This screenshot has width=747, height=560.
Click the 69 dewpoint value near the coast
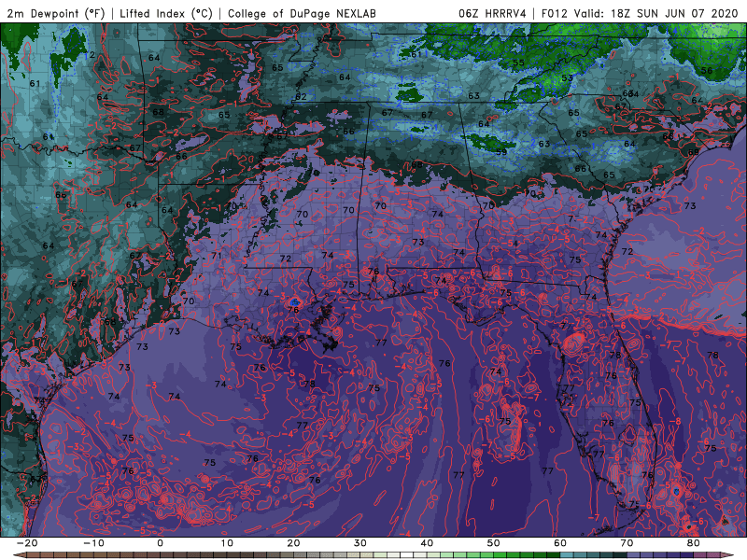[x=693, y=152]
